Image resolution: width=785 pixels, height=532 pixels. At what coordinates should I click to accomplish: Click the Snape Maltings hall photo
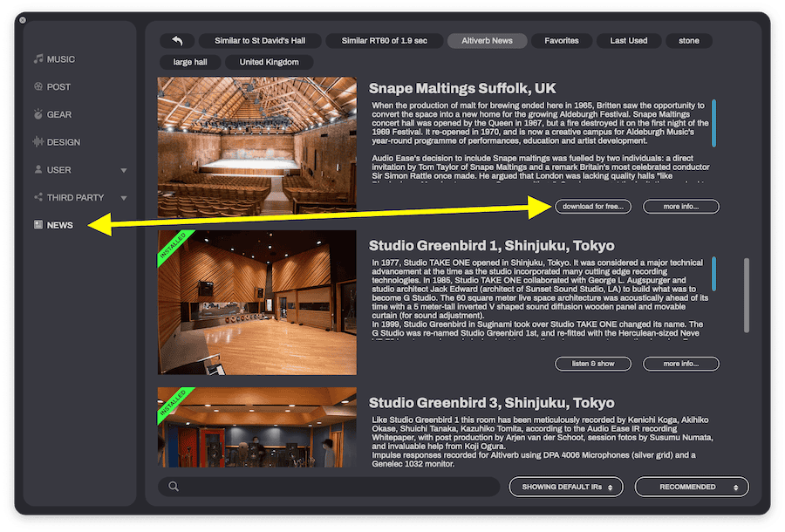point(257,147)
